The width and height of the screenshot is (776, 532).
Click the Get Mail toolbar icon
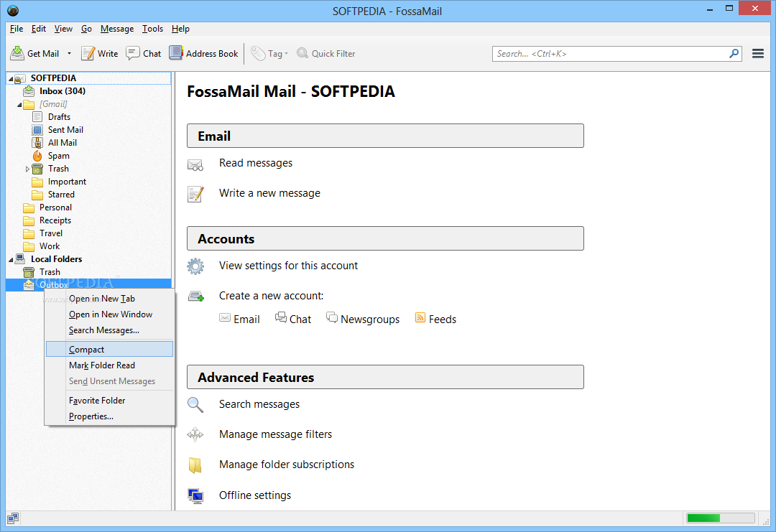[17, 53]
